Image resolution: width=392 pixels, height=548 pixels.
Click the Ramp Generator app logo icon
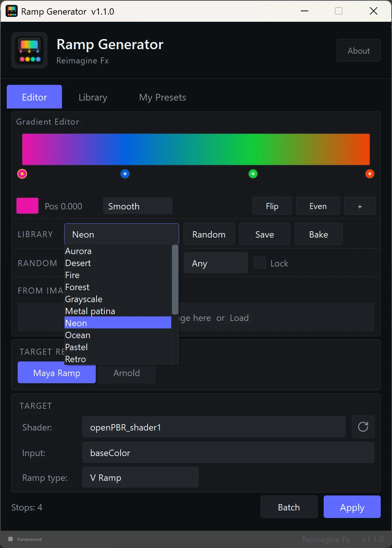click(x=29, y=50)
